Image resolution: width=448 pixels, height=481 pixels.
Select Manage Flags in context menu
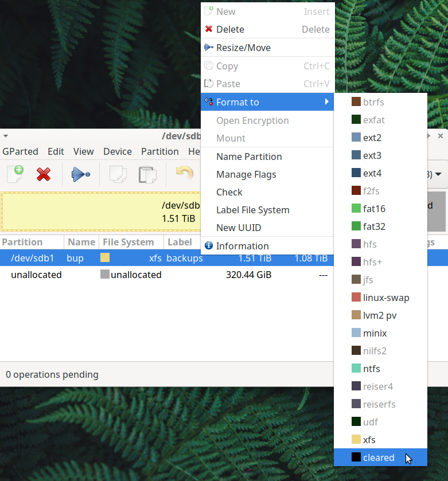[x=267, y=174]
